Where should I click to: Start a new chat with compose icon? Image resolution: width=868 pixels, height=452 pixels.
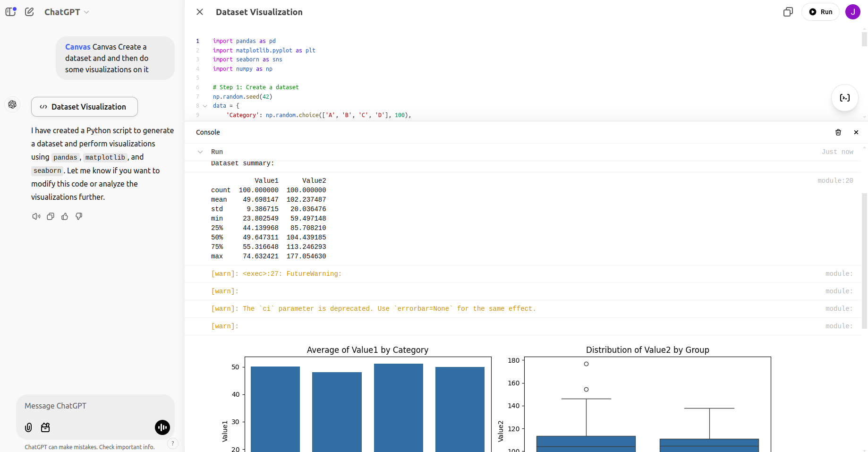(x=29, y=12)
